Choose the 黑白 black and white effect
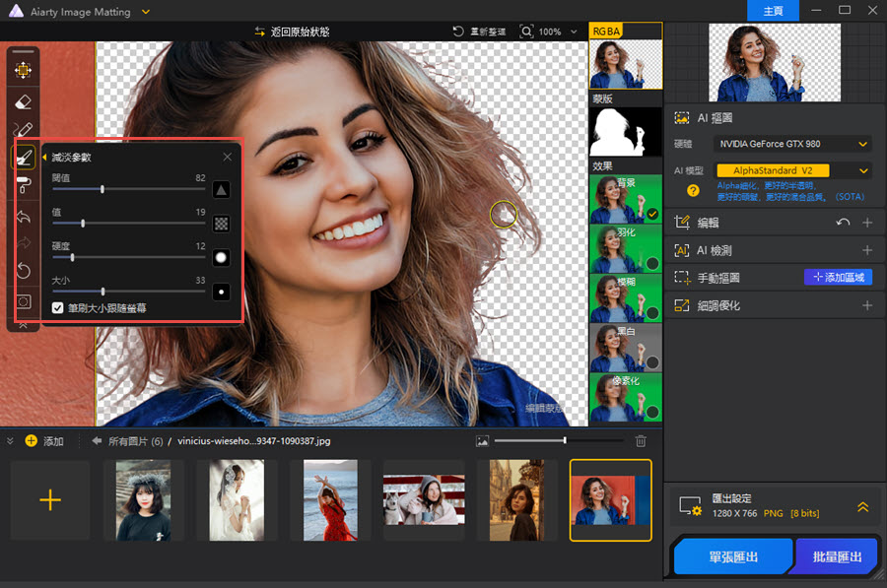Viewport: 887px width, 588px height. tap(626, 348)
